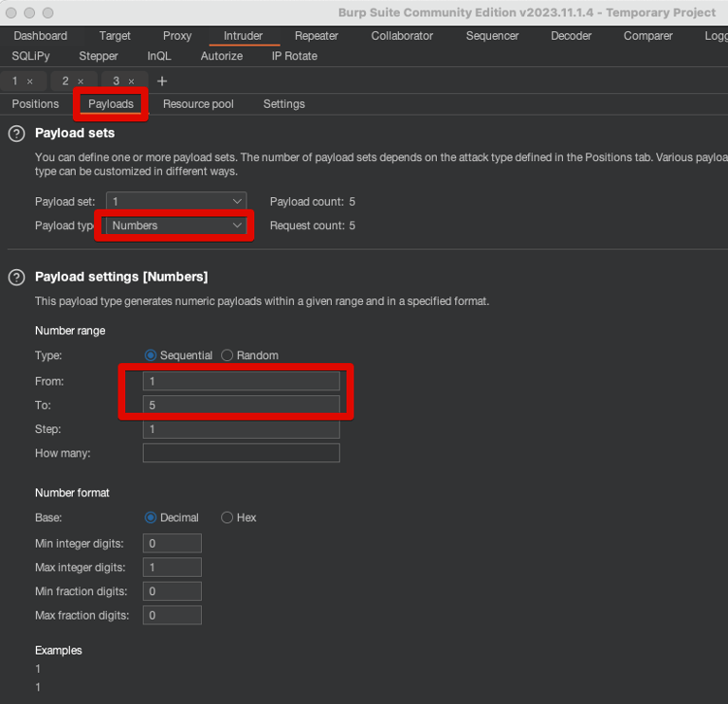Viewport: 728px width, 704px height.
Task: Click the Examples heading
Action: point(59,651)
